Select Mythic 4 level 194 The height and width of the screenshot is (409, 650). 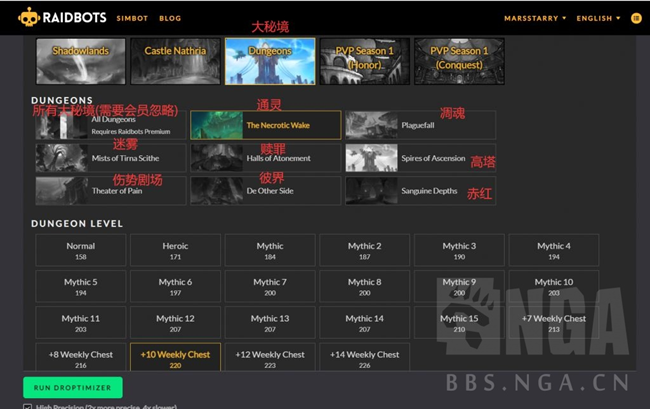[x=554, y=250]
